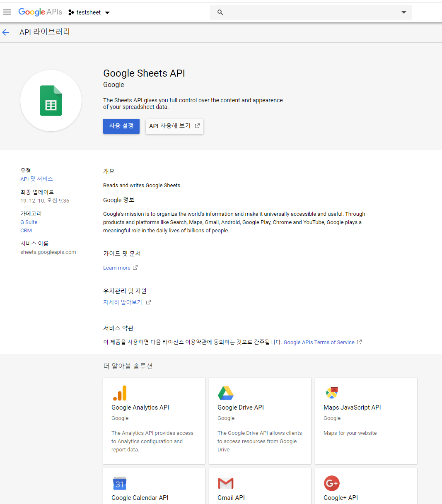Image resolution: width=442 pixels, height=504 pixels.
Task: Click the Google APIs logo
Action: [x=40, y=12]
